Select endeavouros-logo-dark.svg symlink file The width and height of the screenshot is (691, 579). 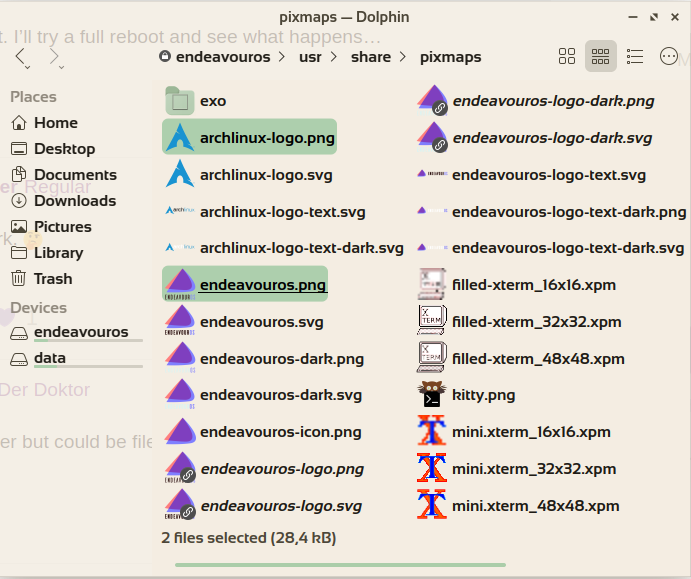point(552,138)
